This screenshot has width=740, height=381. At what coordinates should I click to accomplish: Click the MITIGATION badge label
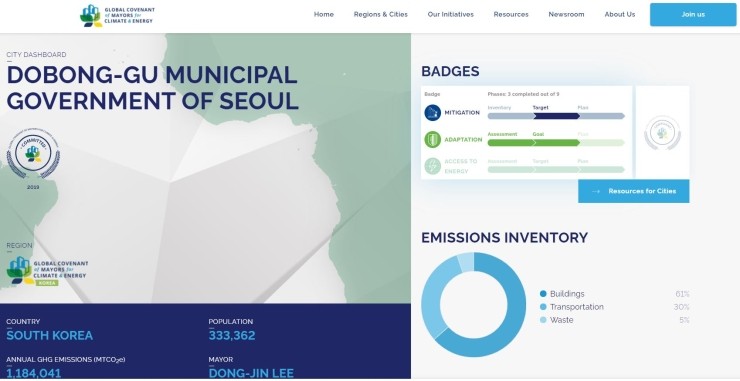[462, 113]
